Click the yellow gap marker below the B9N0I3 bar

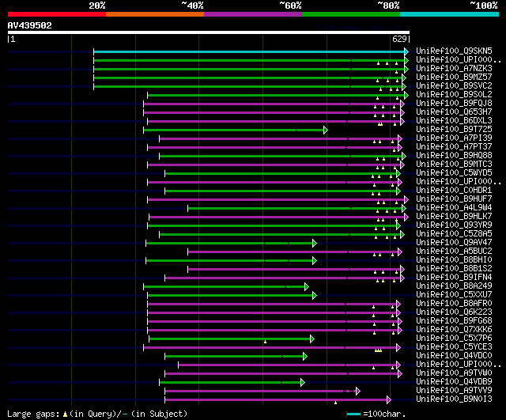[x=335, y=403]
